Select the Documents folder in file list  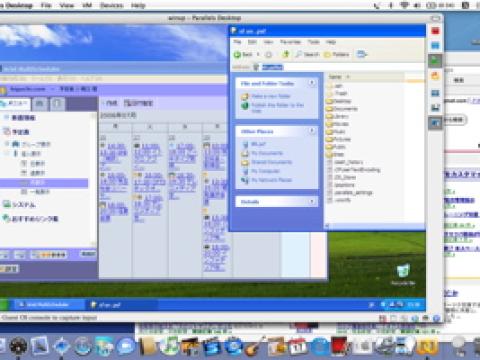coord(342,109)
